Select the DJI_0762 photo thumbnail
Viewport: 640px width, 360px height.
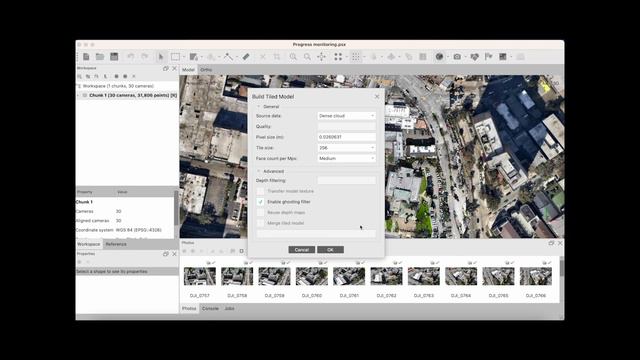(386, 276)
